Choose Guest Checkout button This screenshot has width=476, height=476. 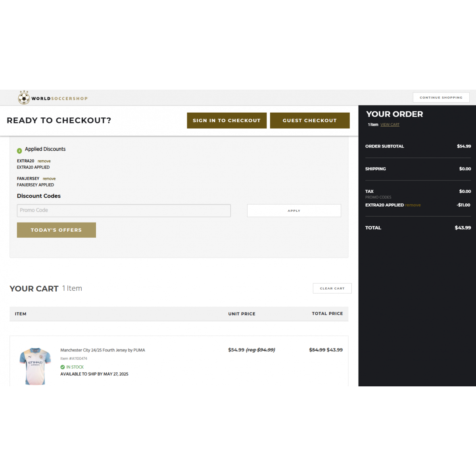click(x=310, y=121)
